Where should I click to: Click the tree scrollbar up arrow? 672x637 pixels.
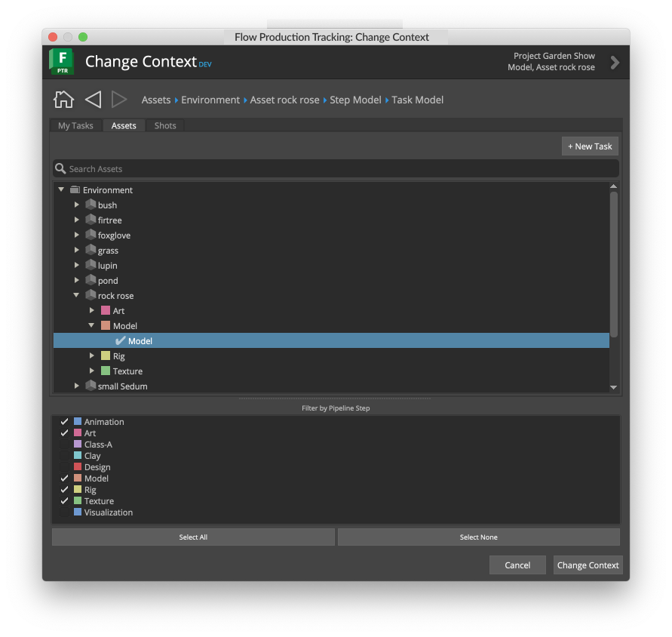(614, 186)
